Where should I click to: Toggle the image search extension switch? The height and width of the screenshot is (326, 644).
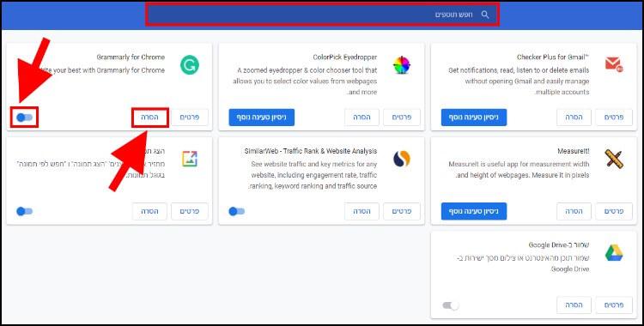click(24, 211)
